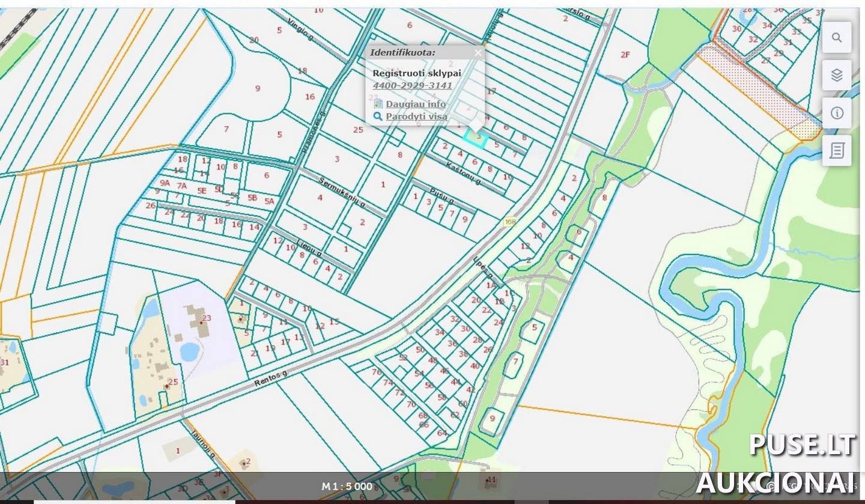This screenshot has height=504, width=865.
Task: Select the parcel numbered 48
Action: 432,360
